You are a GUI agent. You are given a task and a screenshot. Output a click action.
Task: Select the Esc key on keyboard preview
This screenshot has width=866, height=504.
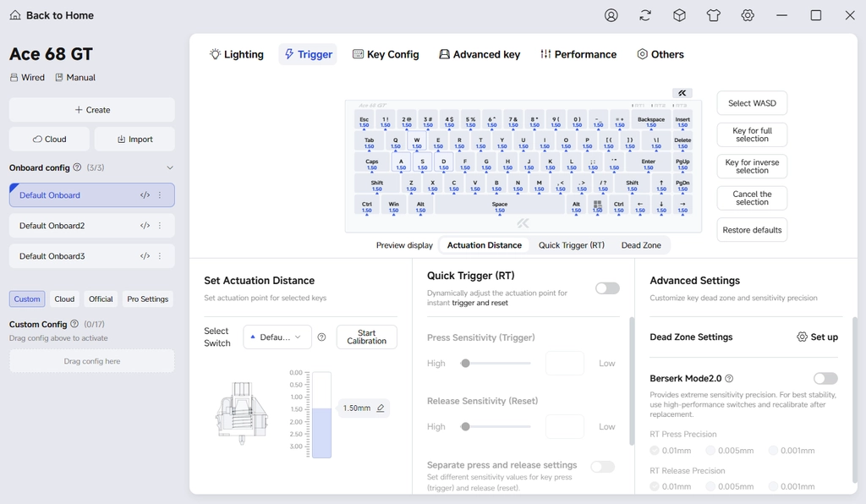[x=364, y=122]
